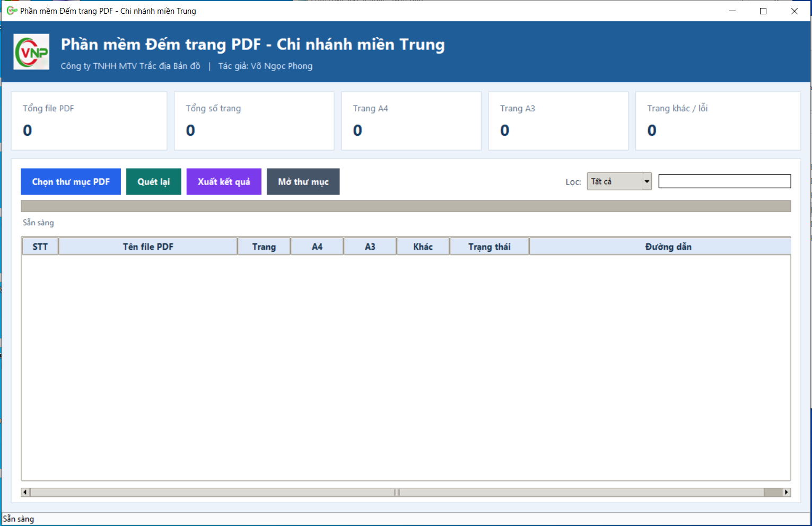Click the horizontal scrollbar left arrow

pyautogui.click(x=25, y=493)
